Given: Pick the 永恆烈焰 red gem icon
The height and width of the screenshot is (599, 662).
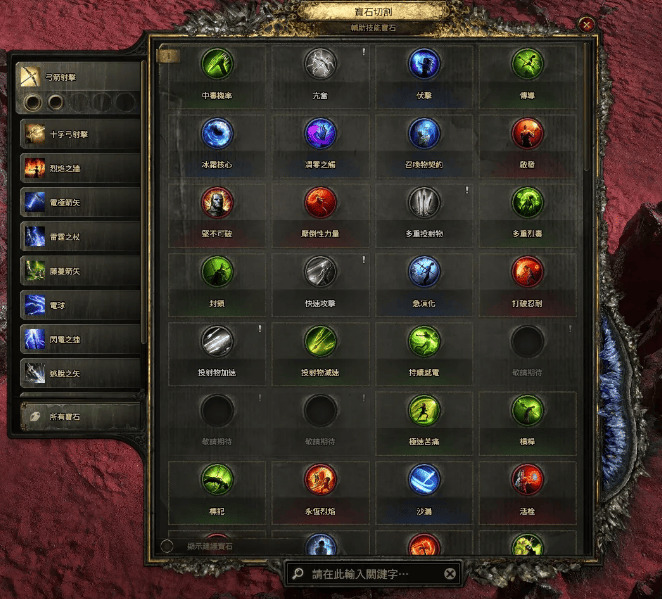Looking at the screenshot, I should tap(320, 480).
